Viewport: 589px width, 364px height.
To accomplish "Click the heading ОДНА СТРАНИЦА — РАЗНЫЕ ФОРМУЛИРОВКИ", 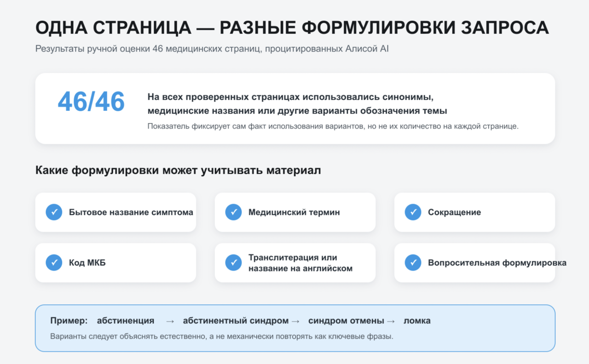I will 292,28.
